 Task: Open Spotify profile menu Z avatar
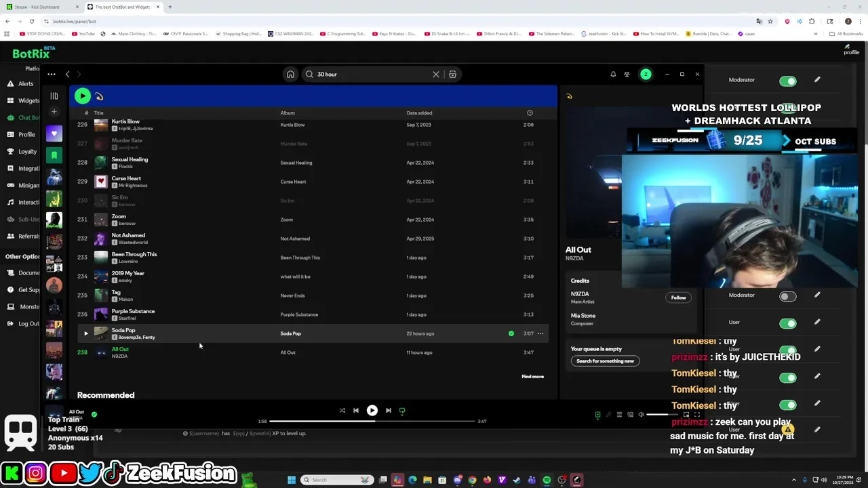coord(646,75)
